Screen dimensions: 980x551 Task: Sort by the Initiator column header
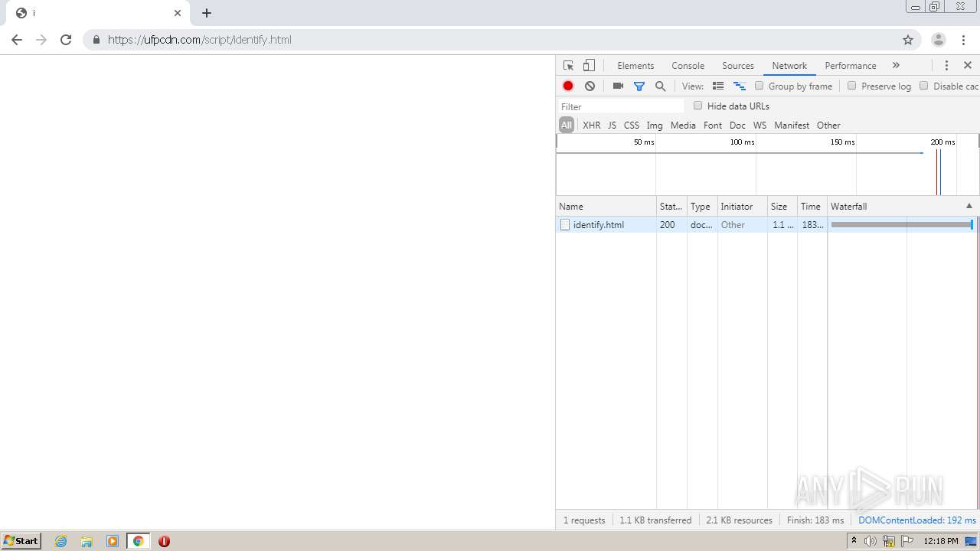742,207
